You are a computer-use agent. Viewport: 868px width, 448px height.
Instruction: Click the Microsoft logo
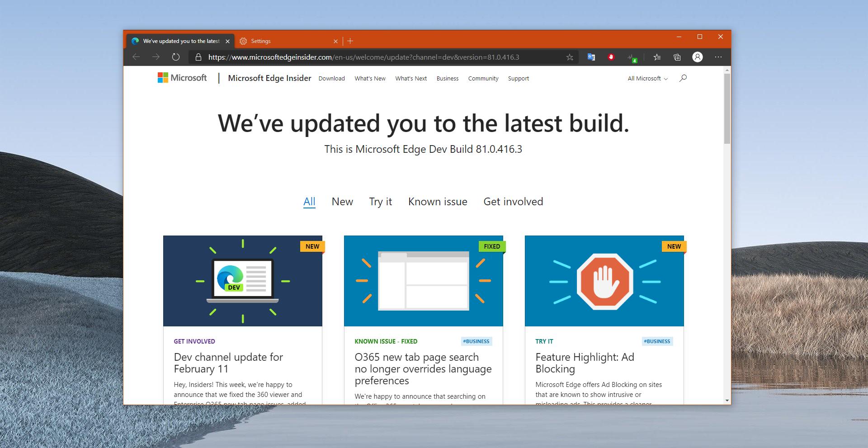tap(182, 78)
